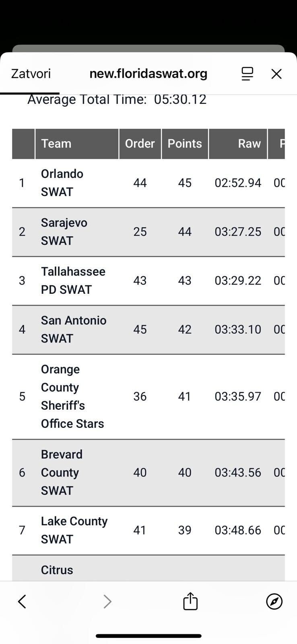297x644 pixels.
Task: Tap the home indicator bar at bottom
Action: point(148,636)
